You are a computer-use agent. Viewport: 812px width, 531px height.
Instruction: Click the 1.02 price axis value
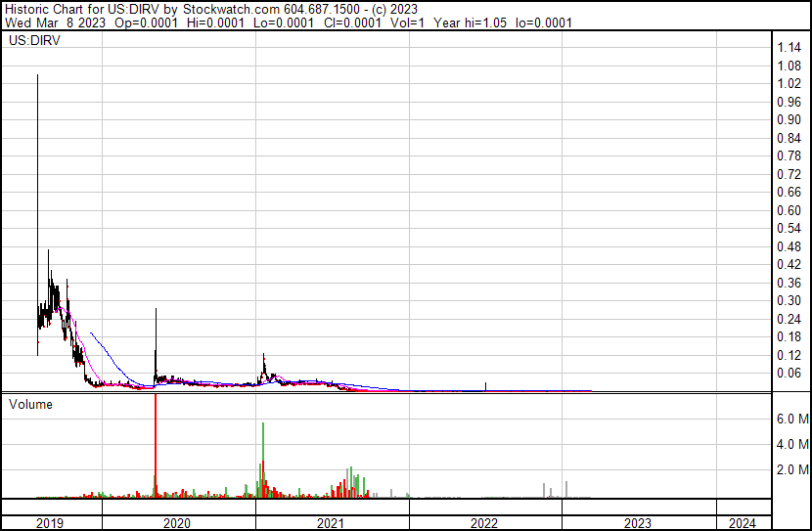pos(789,84)
